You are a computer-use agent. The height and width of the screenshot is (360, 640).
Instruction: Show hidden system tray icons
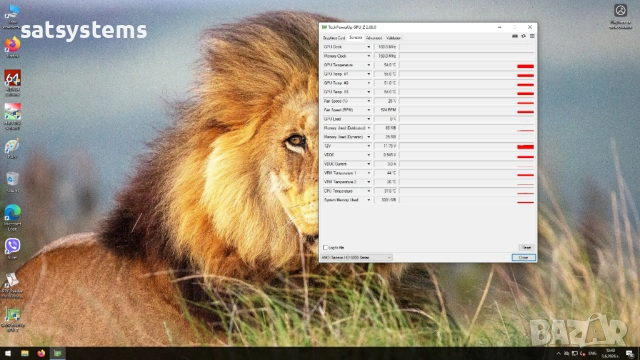point(558,353)
